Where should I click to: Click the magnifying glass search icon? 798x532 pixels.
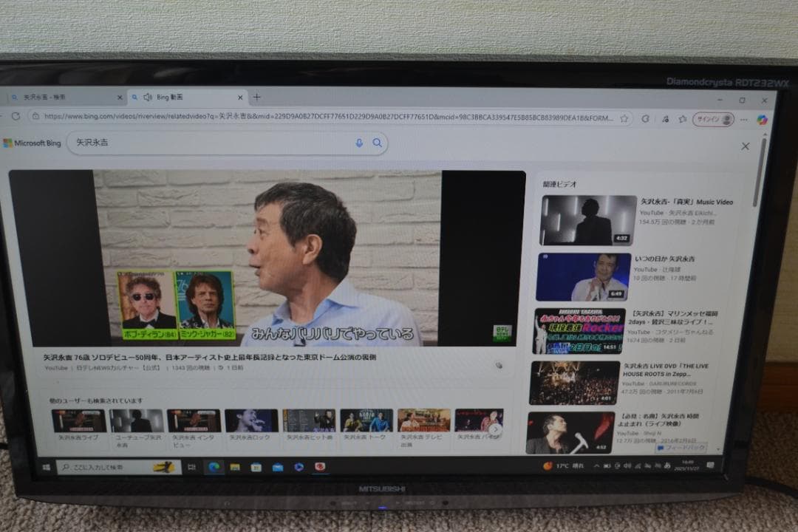point(377,143)
